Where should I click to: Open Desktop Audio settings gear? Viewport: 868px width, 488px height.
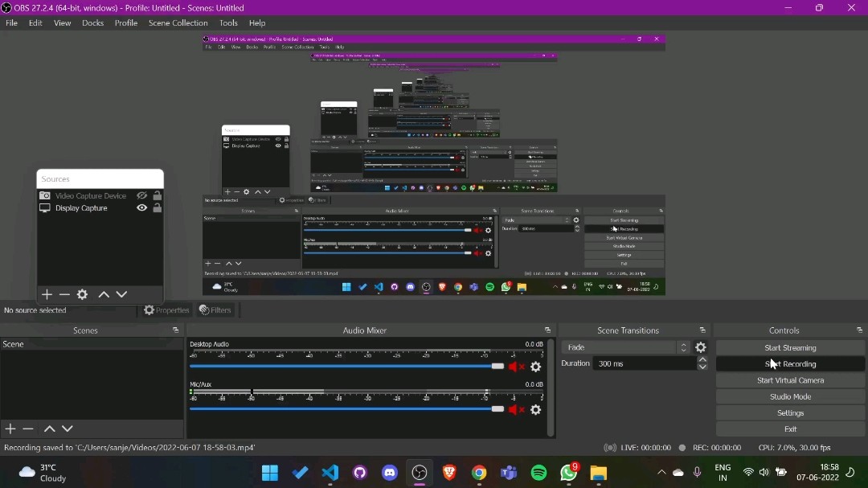[535, 366]
